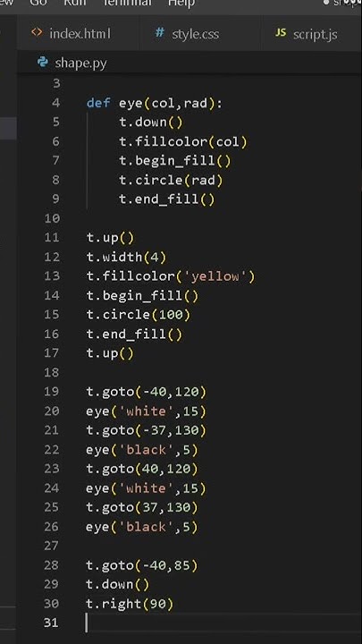Viewport: 362px width, 644px height.
Task: Place cursor at end of t.right(90) line
Action: click(174, 604)
